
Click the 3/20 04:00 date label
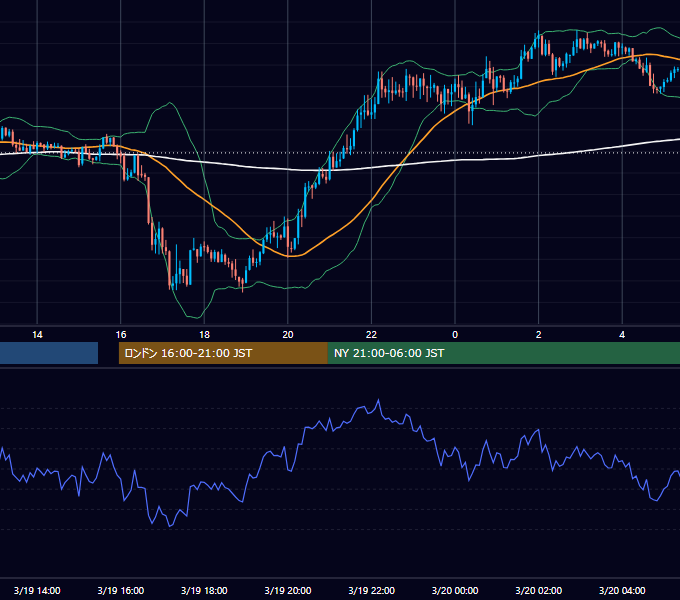(x=622, y=590)
